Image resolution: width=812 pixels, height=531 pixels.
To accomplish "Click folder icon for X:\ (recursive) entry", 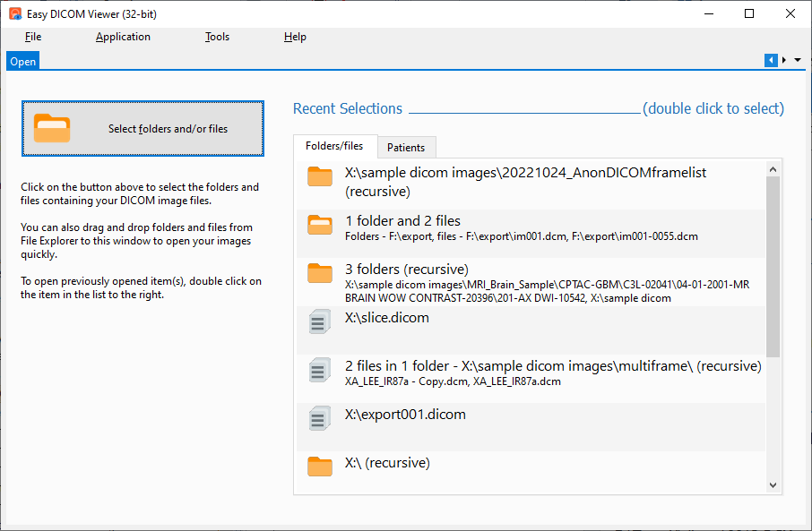I will 320,467.
